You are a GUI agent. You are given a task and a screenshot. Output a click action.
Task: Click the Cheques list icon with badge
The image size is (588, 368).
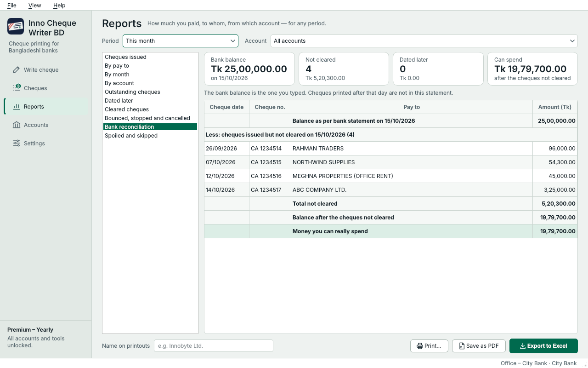click(17, 88)
